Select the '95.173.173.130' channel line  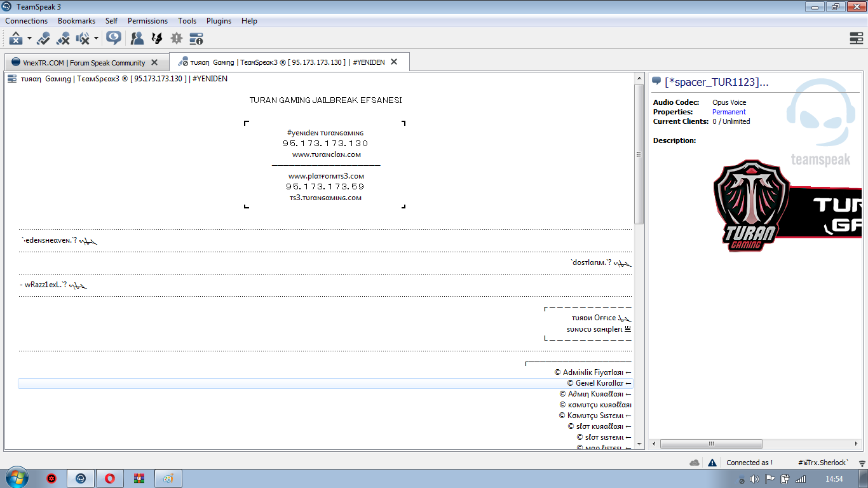tap(325, 144)
